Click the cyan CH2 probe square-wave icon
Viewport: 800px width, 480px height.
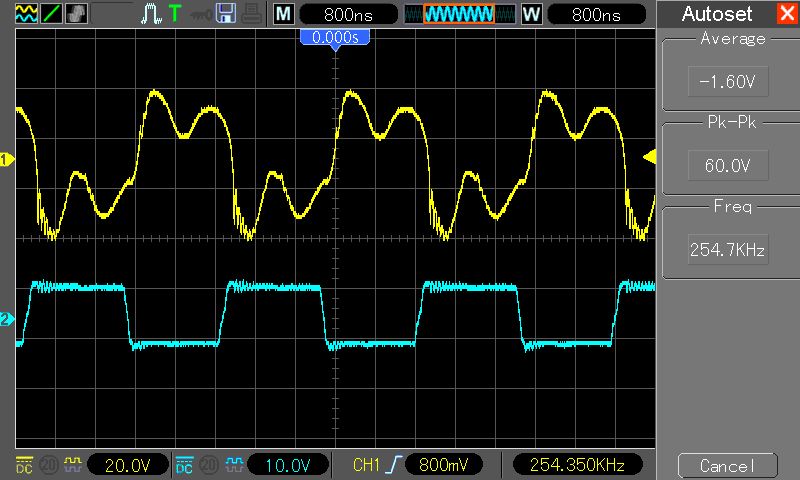tap(234, 464)
